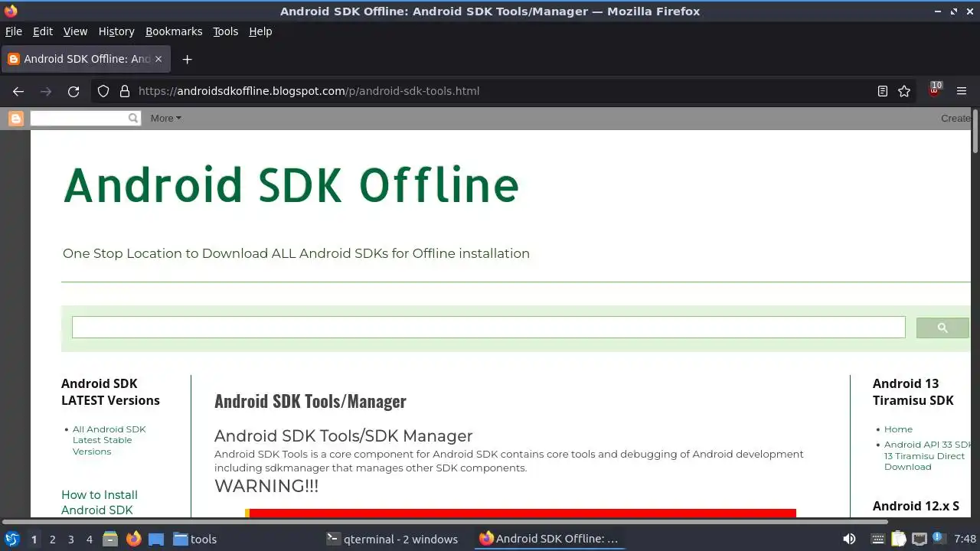Close the Android SDK Offline tab

158,59
